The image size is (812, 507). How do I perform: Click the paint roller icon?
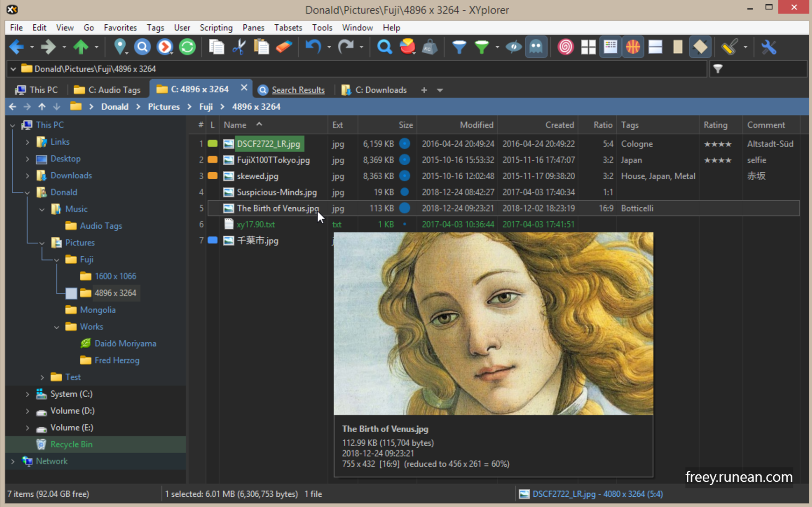coord(729,47)
